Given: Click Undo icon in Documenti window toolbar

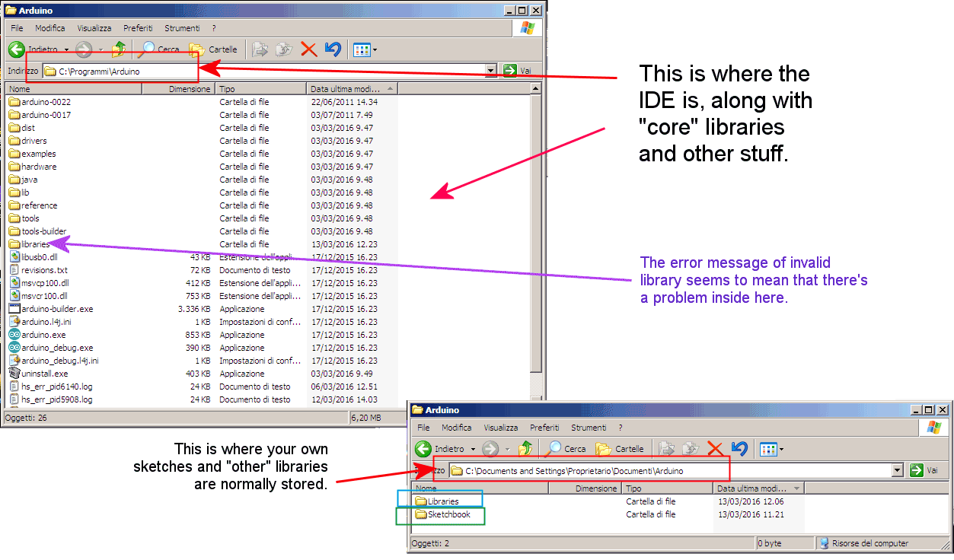Looking at the screenshot, I should point(739,449).
